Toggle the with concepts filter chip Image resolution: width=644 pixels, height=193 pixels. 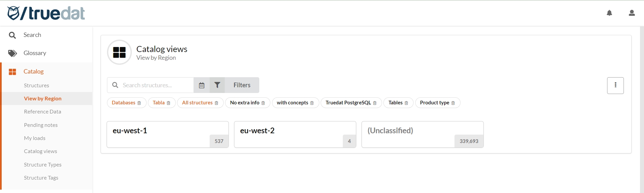pyautogui.click(x=292, y=103)
